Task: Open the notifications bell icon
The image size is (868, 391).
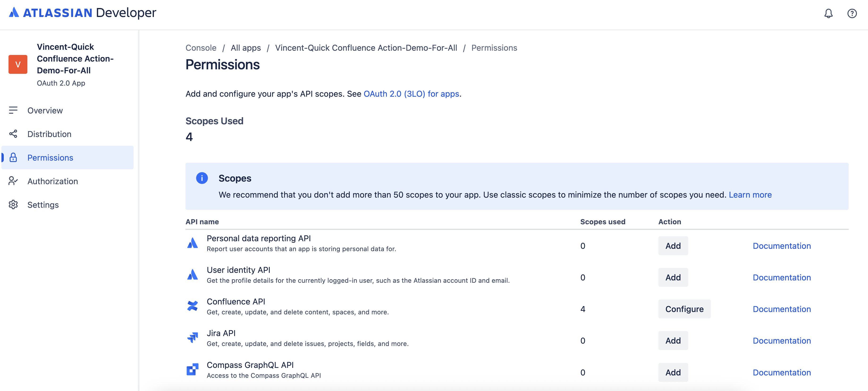Action: (x=828, y=13)
